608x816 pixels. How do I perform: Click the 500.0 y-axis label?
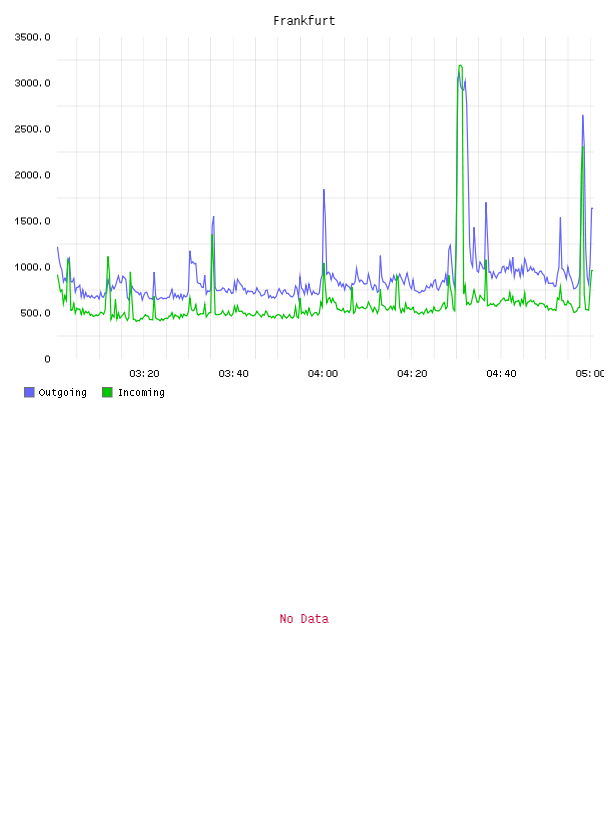(x=35, y=313)
